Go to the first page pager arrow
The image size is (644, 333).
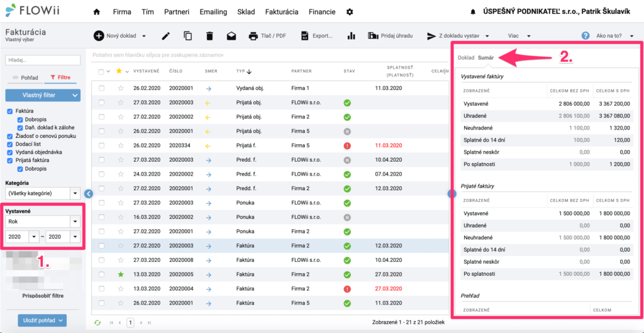[x=111, y=323]
